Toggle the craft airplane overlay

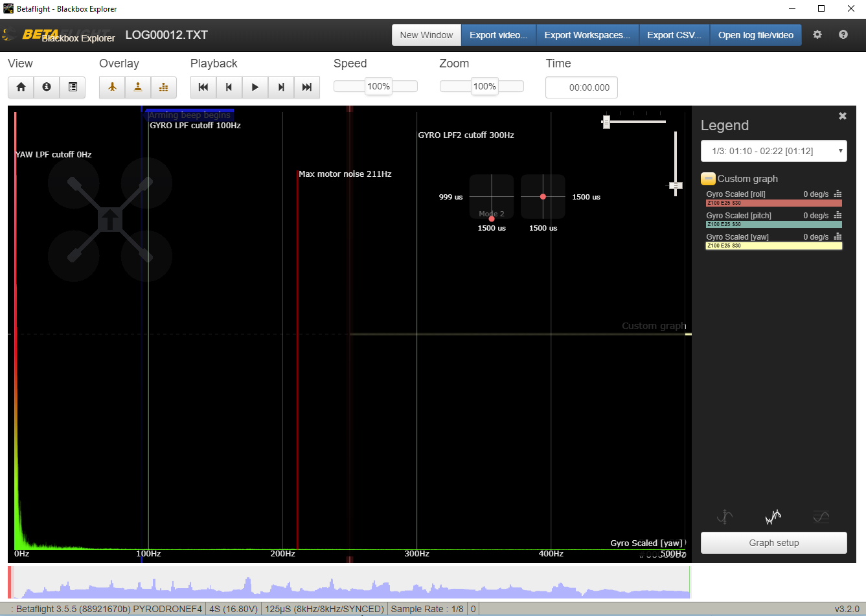click(112, 87)
